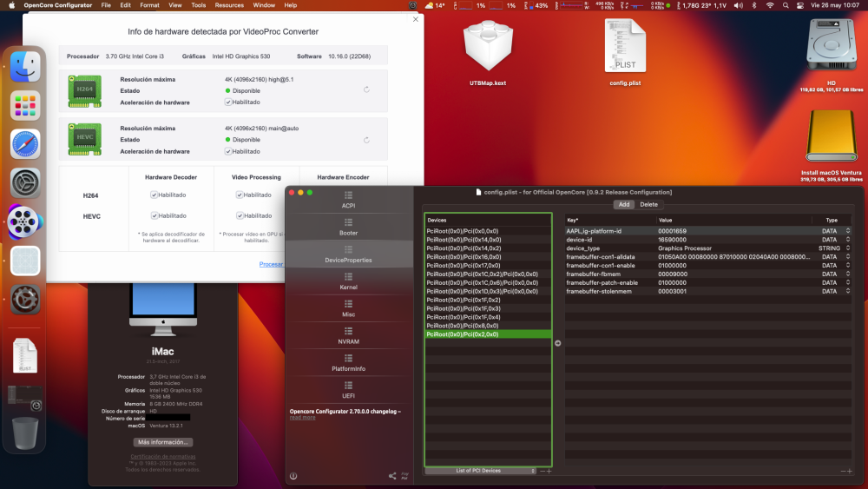The height and width of the screenshot is (489, 868).
Task: Select device PciRoot(0x0)/Pci(0x2,0x0)
Action: [x=488, y=334]
